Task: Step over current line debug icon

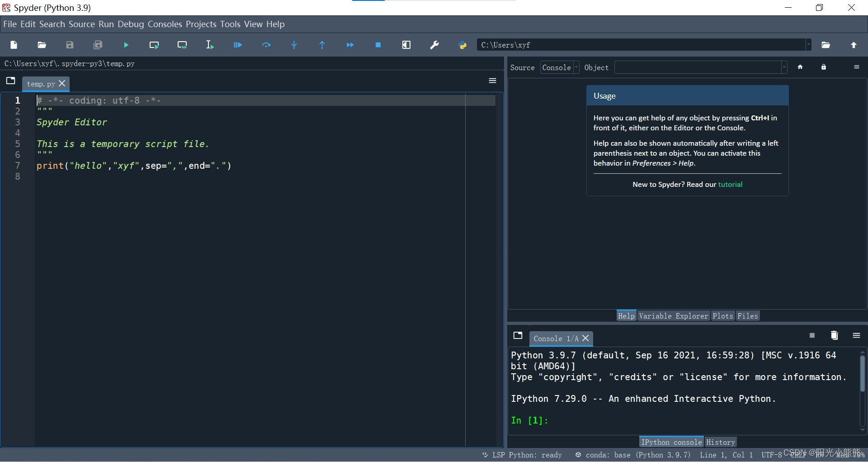Action: 266,45
